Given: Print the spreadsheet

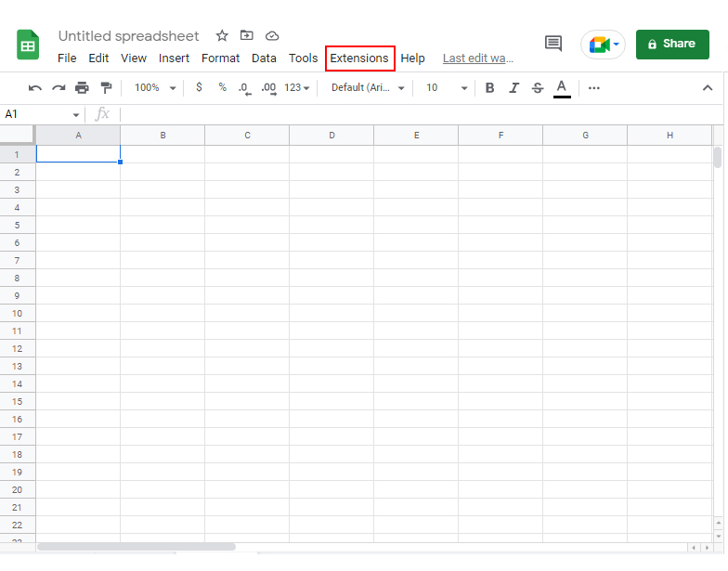Looking at the screenshot, I should [82, 87].
